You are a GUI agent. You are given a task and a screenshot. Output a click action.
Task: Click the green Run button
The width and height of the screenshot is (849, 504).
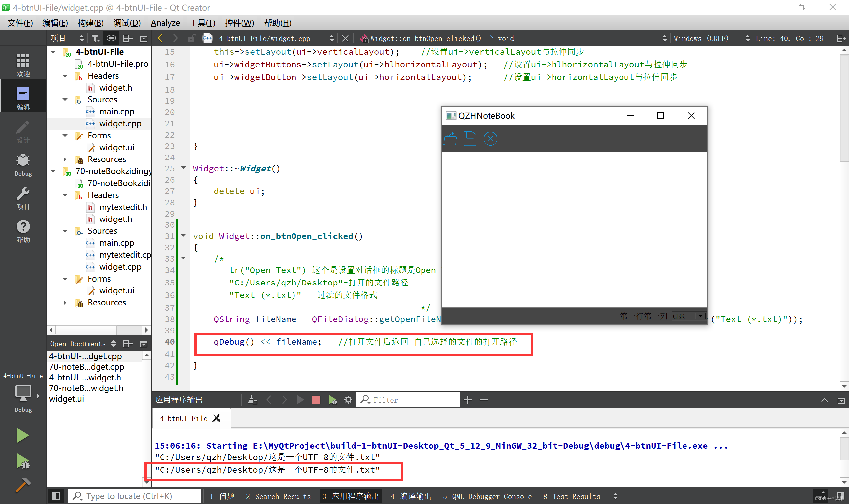[x=23, y=435]
